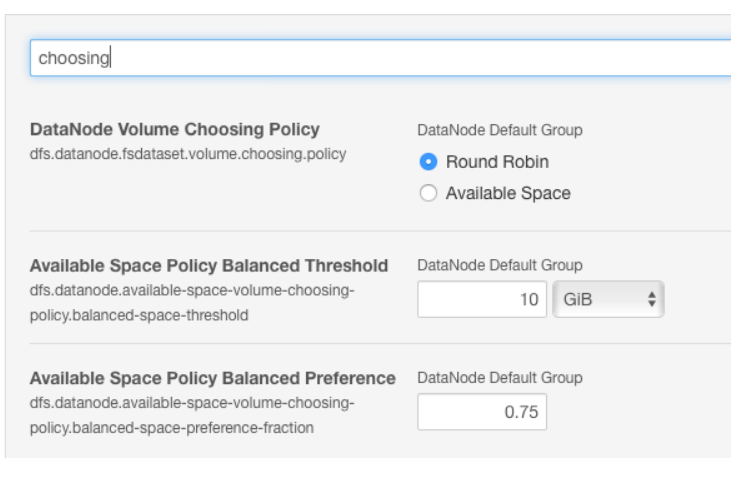Click the 'DataNode Volume Choosing Policy' heading
740x478 pixels.
pos(175,130)
